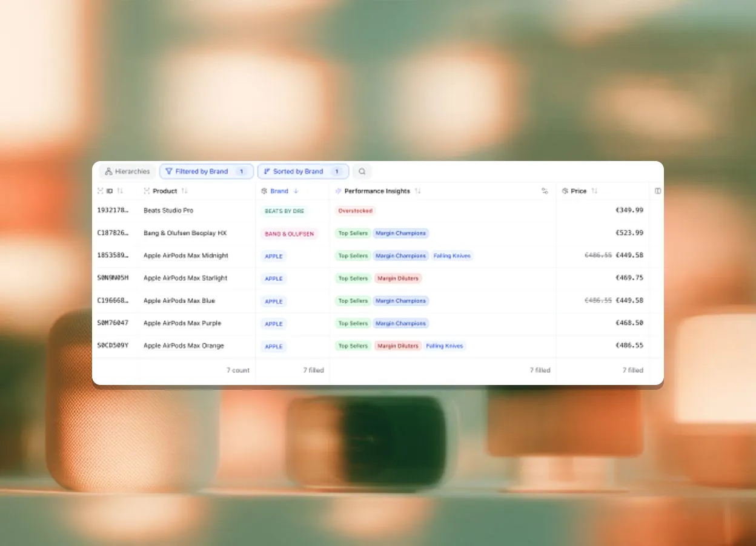
Task: Click the €468.50 price cell
Action: coord(629,323)
